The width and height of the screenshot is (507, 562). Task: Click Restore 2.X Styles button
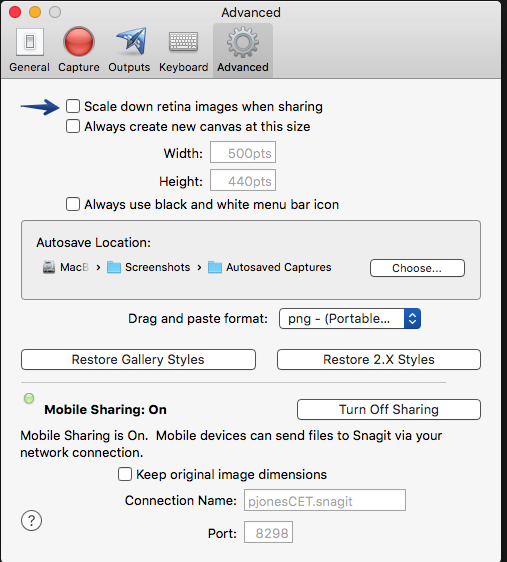379,359
